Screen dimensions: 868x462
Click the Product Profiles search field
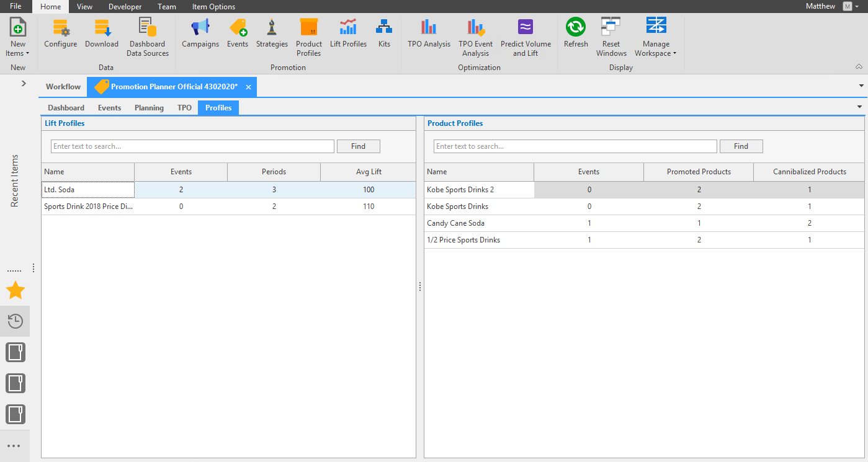pyautogui.click(x=575, y=146)
